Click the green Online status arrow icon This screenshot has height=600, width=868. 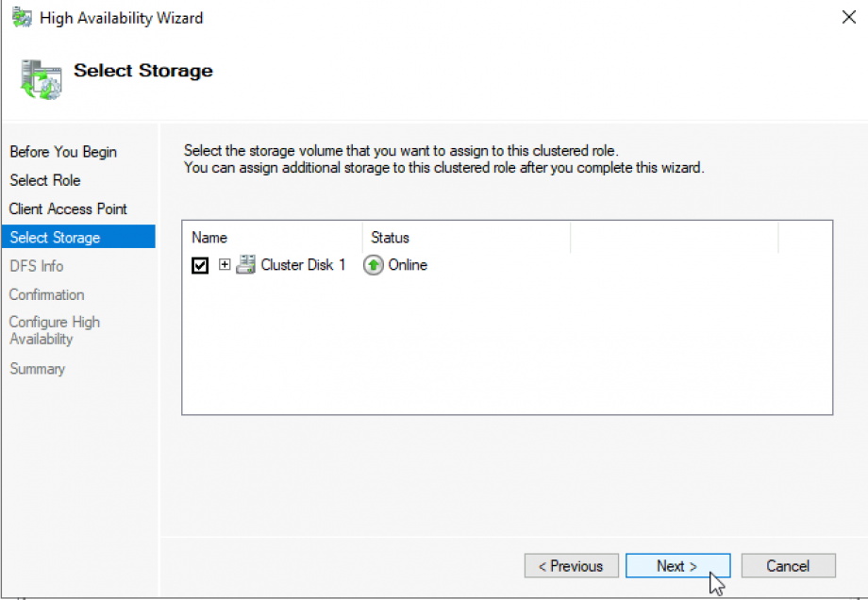tap(373, 265)
